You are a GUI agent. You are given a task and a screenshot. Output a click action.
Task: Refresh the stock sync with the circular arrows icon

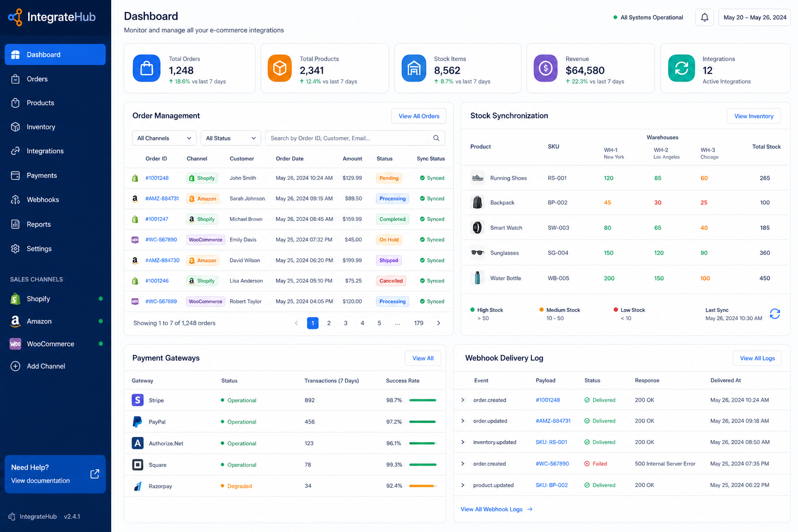click(775, 314)
